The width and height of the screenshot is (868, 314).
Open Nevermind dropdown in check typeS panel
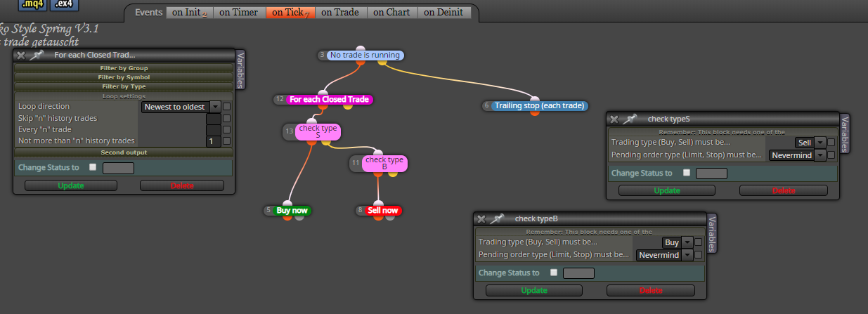(x=797, y=155)
